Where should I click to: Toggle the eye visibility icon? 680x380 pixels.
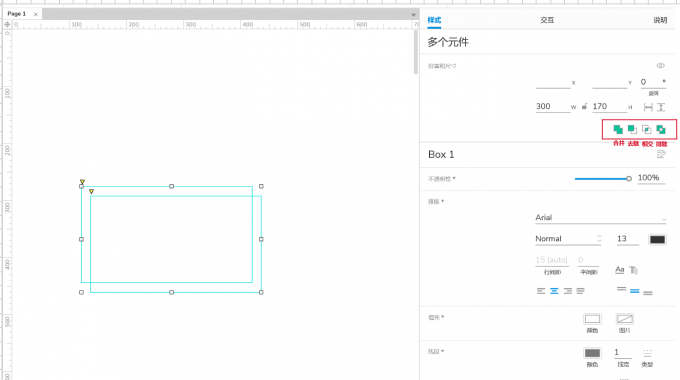[660, 66]
